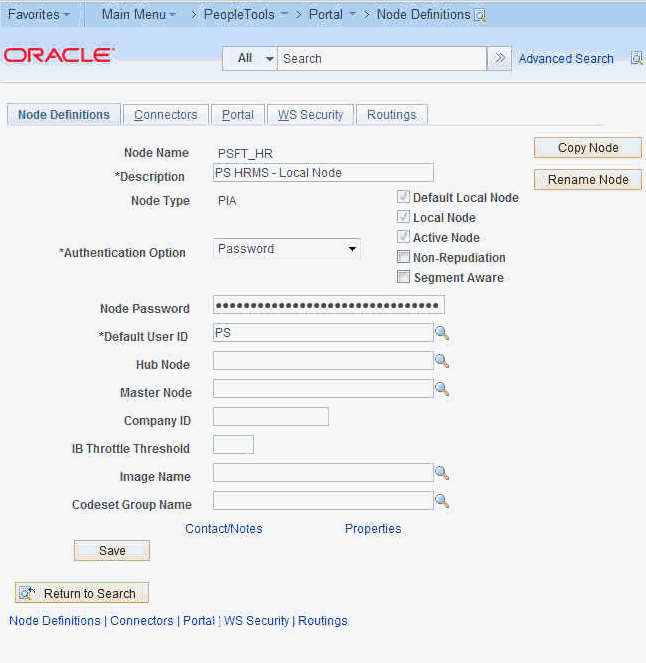Image resolution: width=646 pixels, height=663 pixels.
Task: Open the Properties link
Action: [373, 529]
